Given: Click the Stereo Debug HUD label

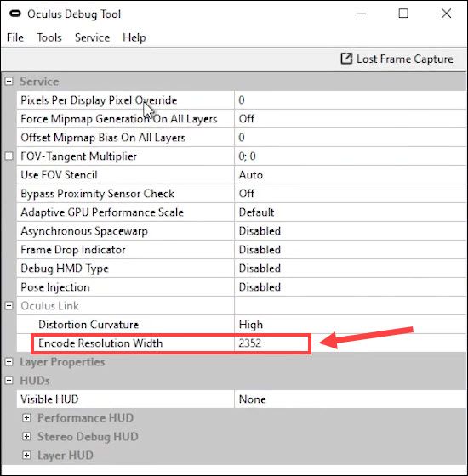Looking at the screenshot, I should (88, 437).
